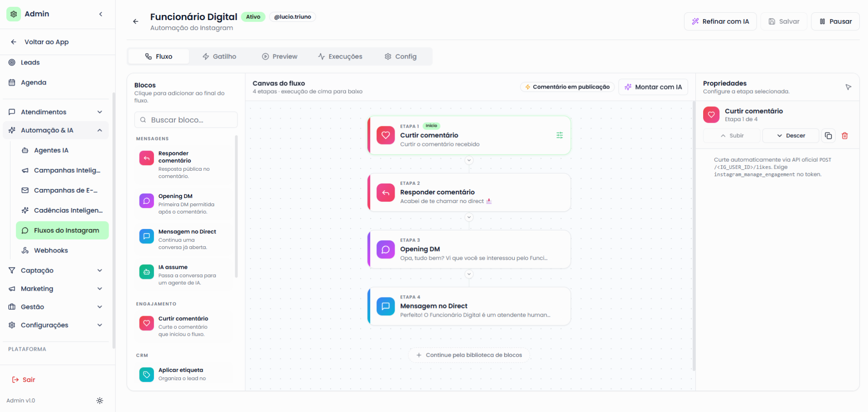The width and height of the screenshot is (868, 412).
Task: Click the Subir button
Action: tap(732, 136)
